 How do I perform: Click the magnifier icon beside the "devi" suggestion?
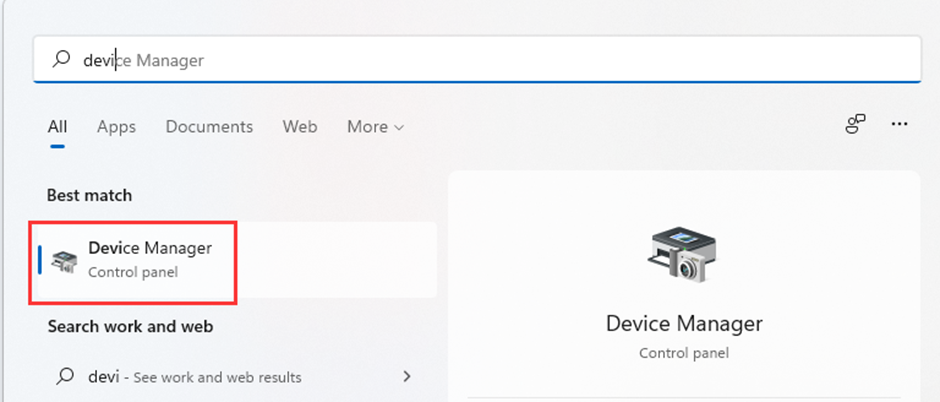pyautogui.click(x=64, y=377)
